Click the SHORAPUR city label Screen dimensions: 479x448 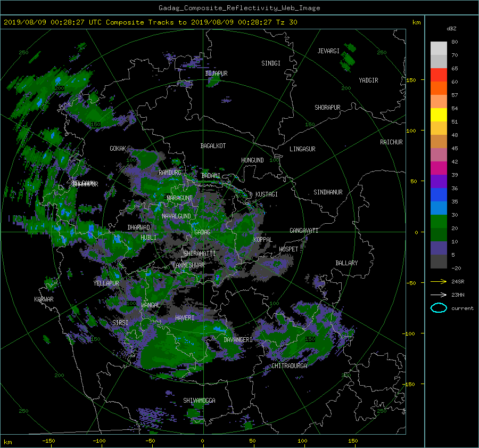[x=327, y=108]
